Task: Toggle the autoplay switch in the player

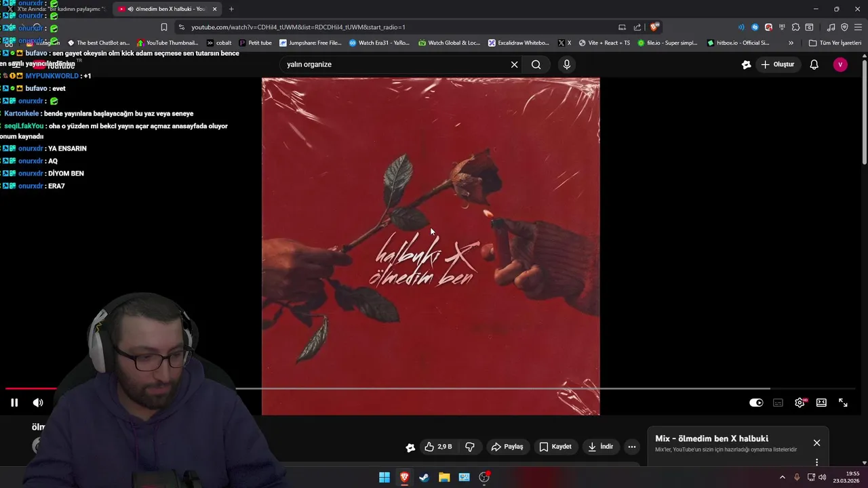Action: [756, 403]
